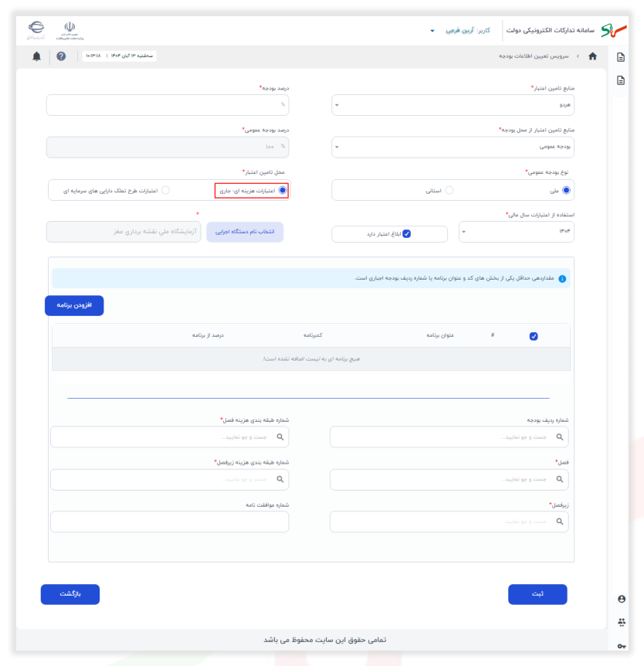
Task: Click the سرویس تعیین اطلاعات بودجه breadcrumb
Action: (534, 56)
